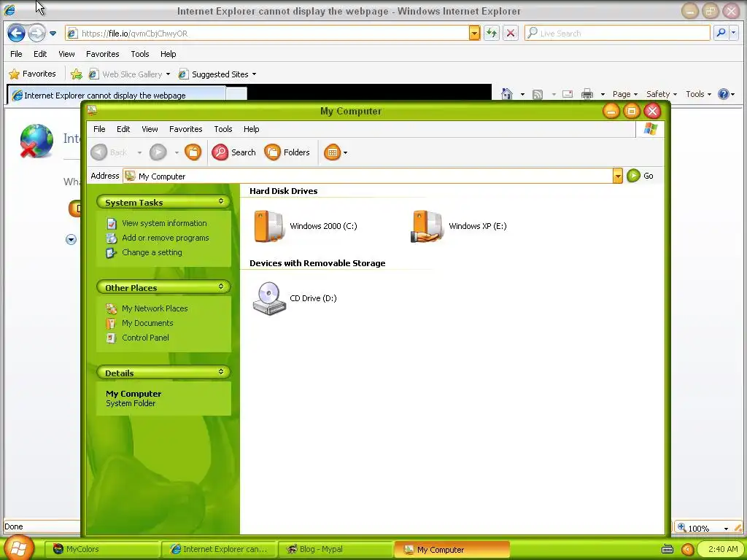
Task: Click the Go button beside Address bar
Action: tap(640, 176)
